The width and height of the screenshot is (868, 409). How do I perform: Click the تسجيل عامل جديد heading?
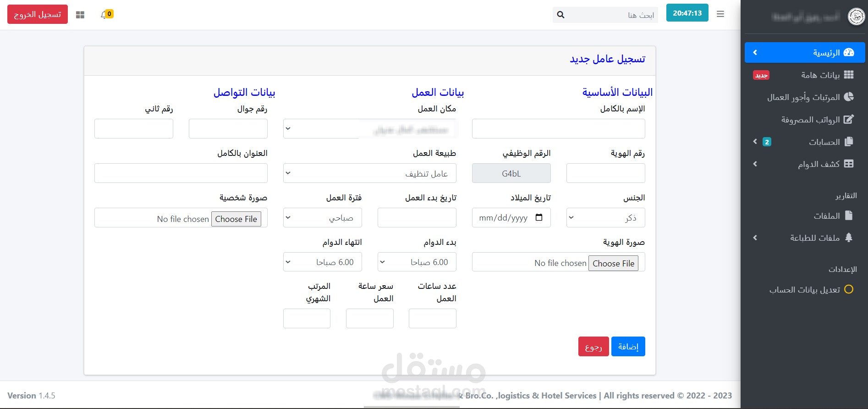pyautogui.click(x=608, y=59)
